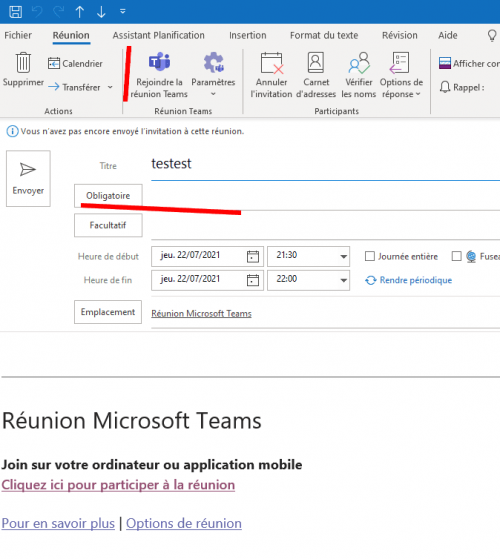Image resolution: width=500 pixels, height=559 pixels.
Task: Open Customize Quick Access Toolbar dropdown
Action: click(x=123, y=12)
